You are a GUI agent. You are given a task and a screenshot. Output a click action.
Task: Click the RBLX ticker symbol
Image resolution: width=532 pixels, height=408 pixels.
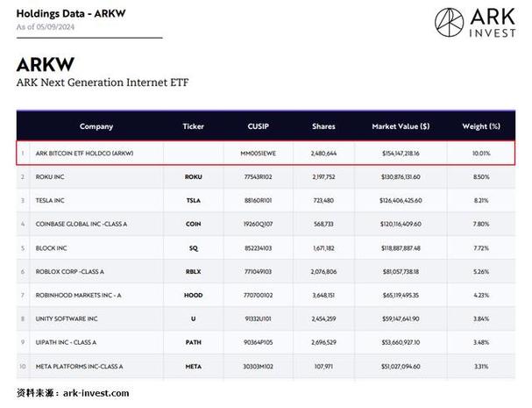click(x=194, y=271)
